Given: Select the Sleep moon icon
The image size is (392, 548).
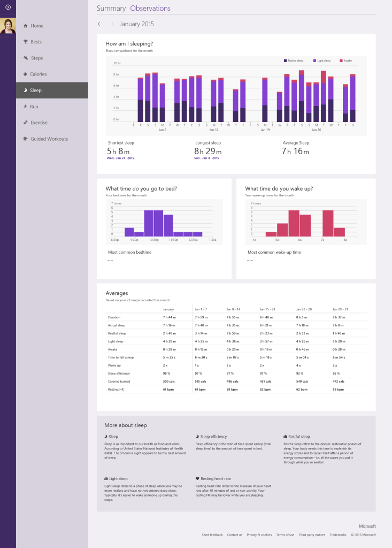Looking at the screenshot, I should 25,90.
